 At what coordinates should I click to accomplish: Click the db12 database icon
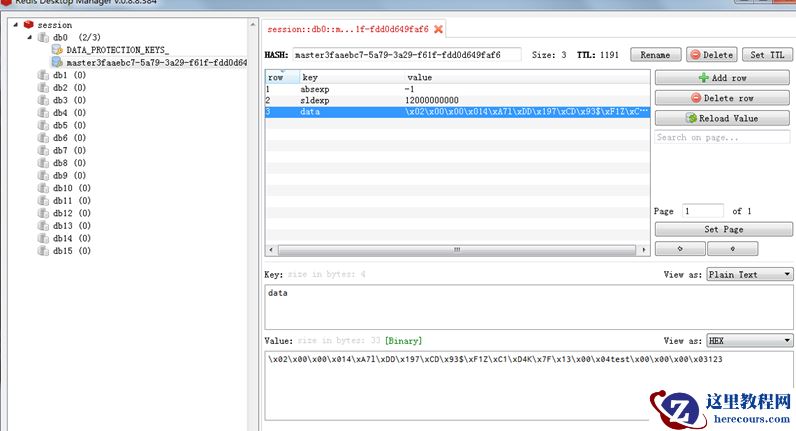pos(43,213)
